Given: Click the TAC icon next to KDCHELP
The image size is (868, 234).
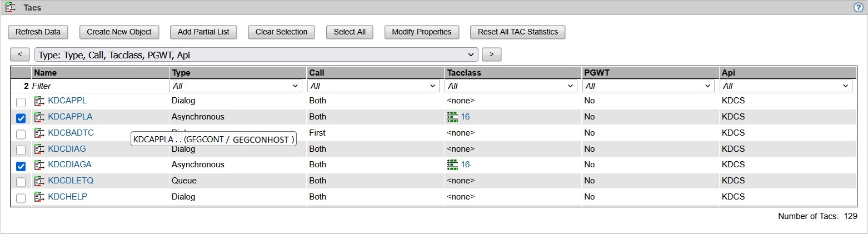Looking at the screenshot, I should click(x=39, y=197).
